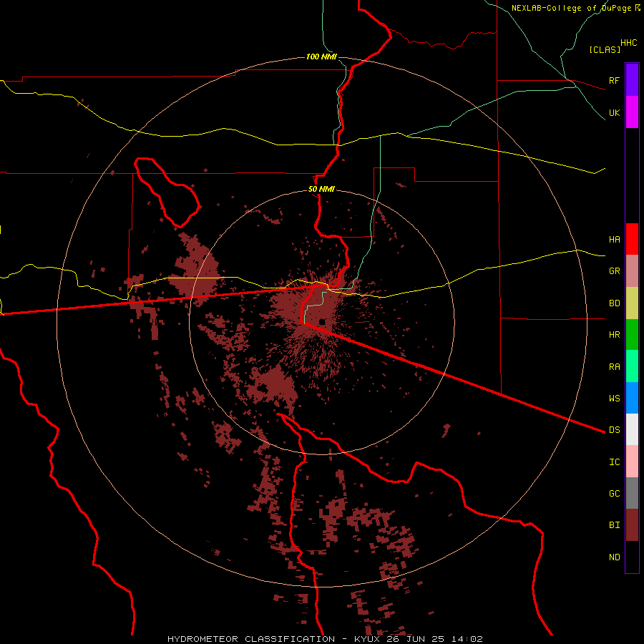The width and height of the screenshot is (644, 644).
Task: Click the DS white legend swatch
Action: (632, 429)
